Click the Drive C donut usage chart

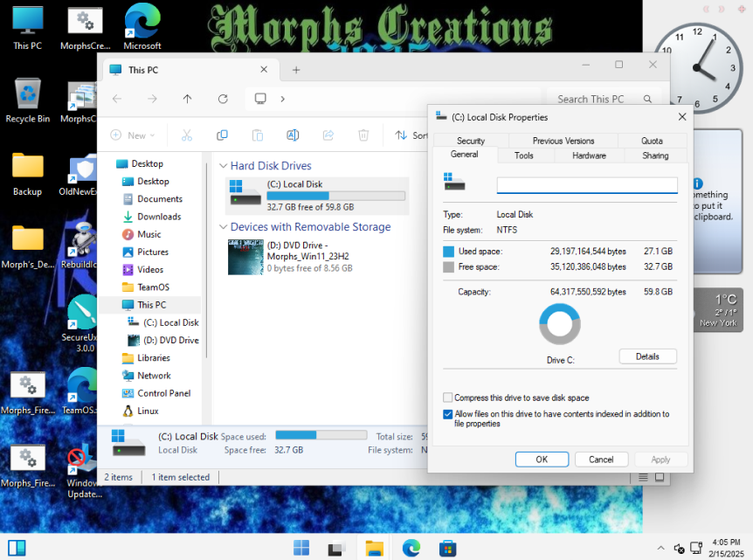coord(559,325)
